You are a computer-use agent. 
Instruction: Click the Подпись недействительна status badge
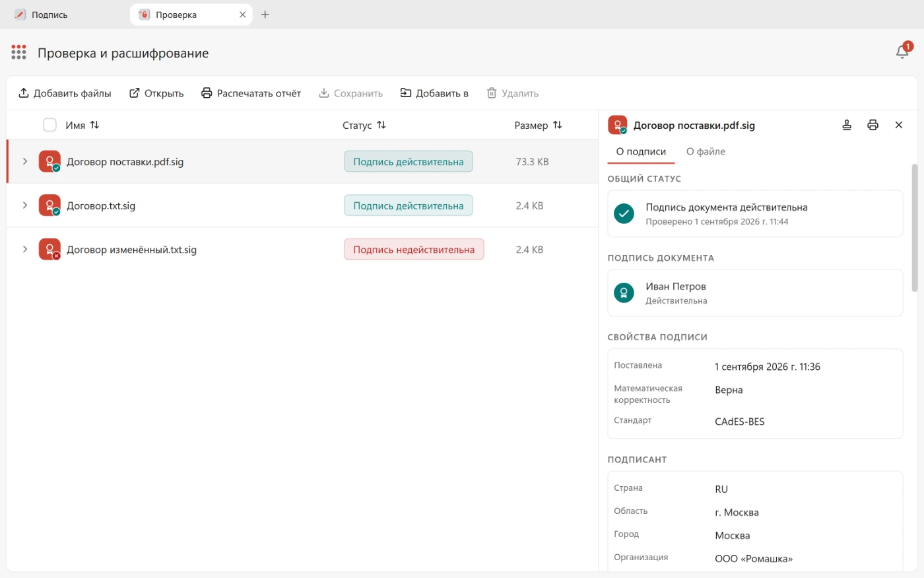pos(414,249)
